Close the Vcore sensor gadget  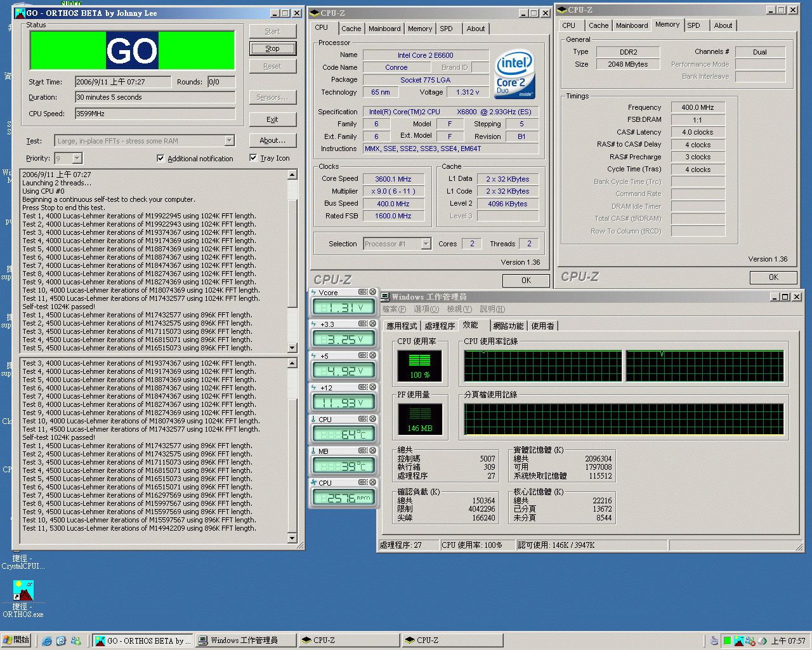373,292
